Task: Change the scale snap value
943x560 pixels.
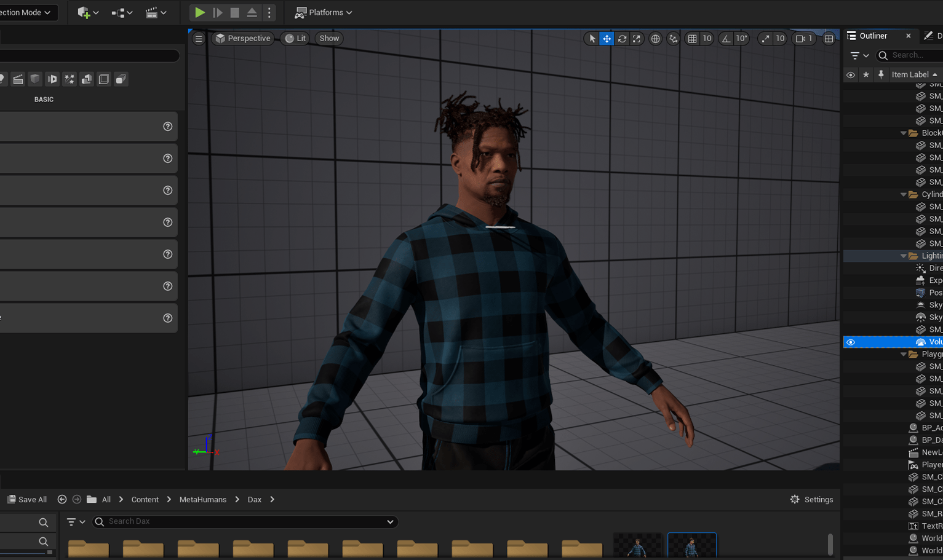Action: pyautogui.click(x=780, y=39)
